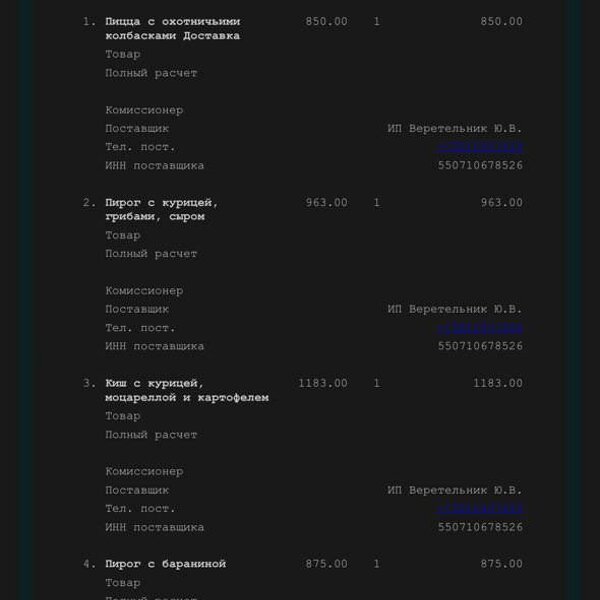
Task: Click supplier name 'ИП Веретельник Ю.В.' under pizza
Action: [x=455, y=129]
